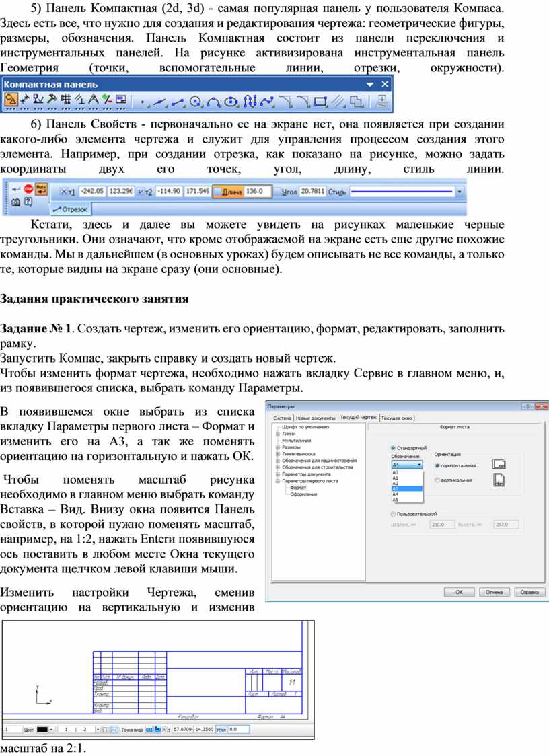Viewport: 549px width, 756px height.
Task: Select the Geometry panel switch icon
Action: [x=11, y=100]
